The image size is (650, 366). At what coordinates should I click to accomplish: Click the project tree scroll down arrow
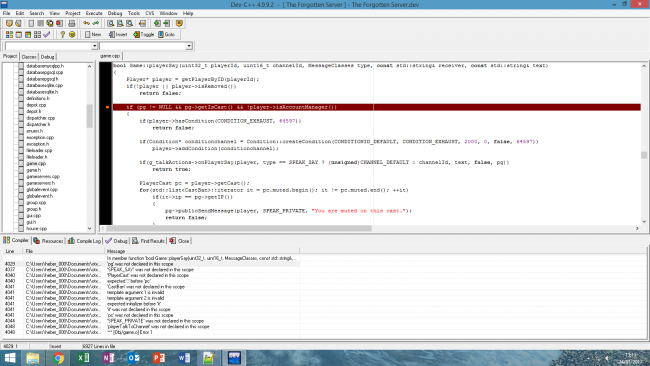pyautogui.click(x=90, y=228)
